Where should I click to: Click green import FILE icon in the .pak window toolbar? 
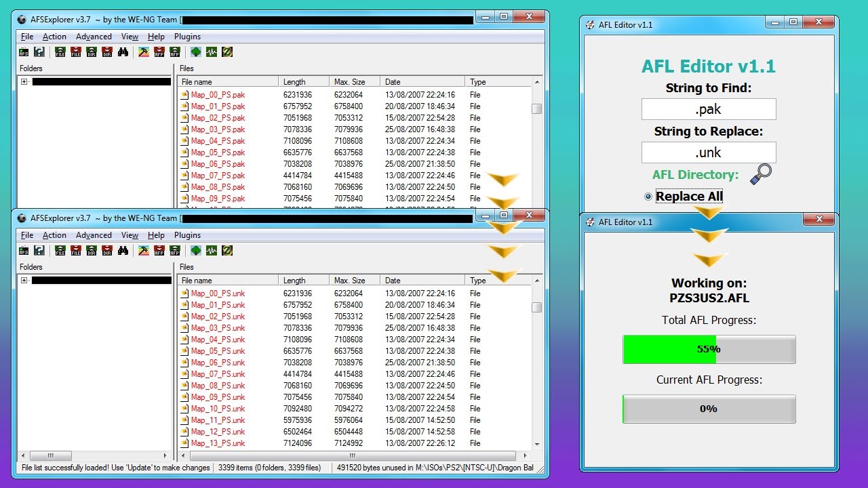point(60,52)
